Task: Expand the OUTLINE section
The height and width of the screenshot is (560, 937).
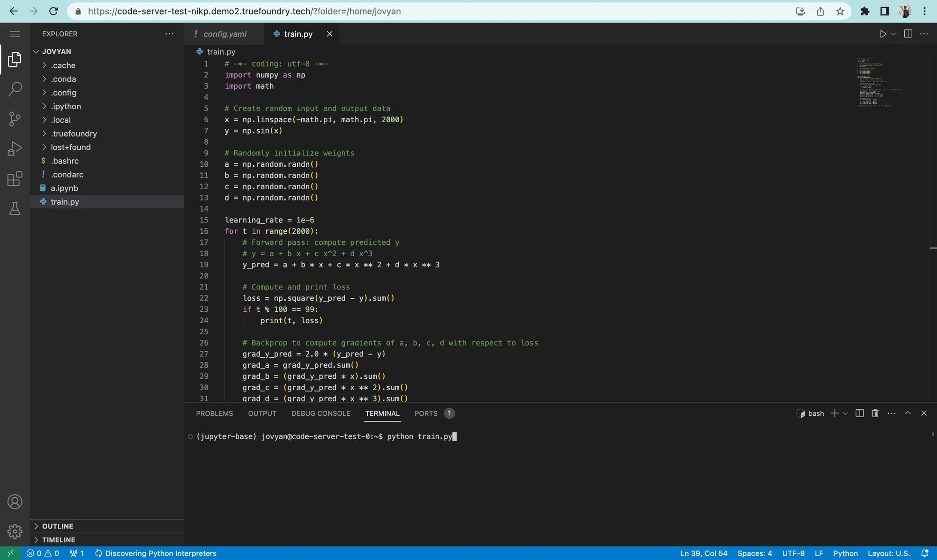Action: tap(57, 526)
